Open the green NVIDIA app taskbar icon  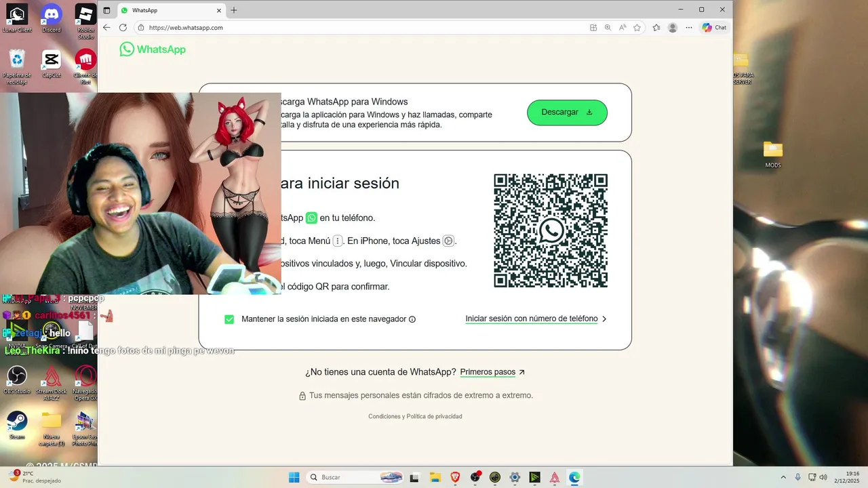pyautogui.click(x=534, y=477)
